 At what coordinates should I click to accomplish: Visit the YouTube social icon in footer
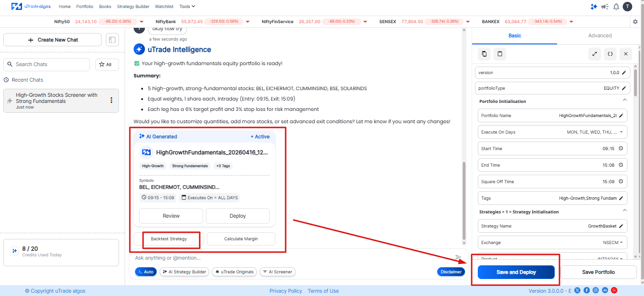click(x=614, y=290)
